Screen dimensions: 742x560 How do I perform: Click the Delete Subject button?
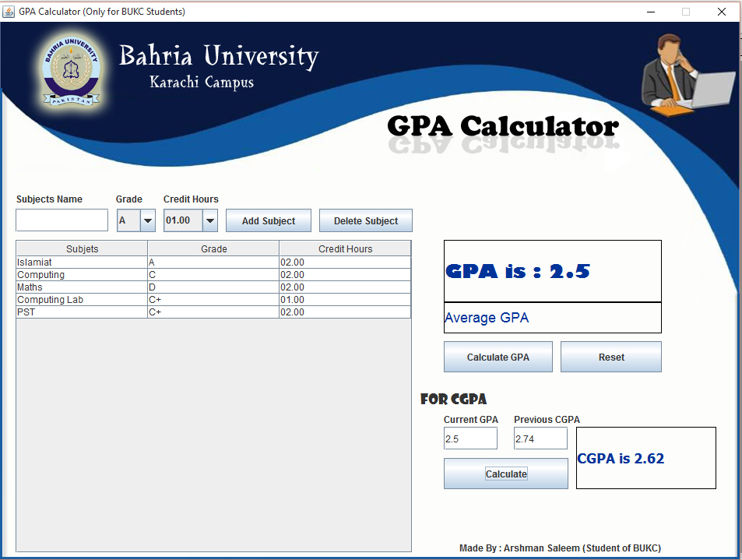click(366, 220)
